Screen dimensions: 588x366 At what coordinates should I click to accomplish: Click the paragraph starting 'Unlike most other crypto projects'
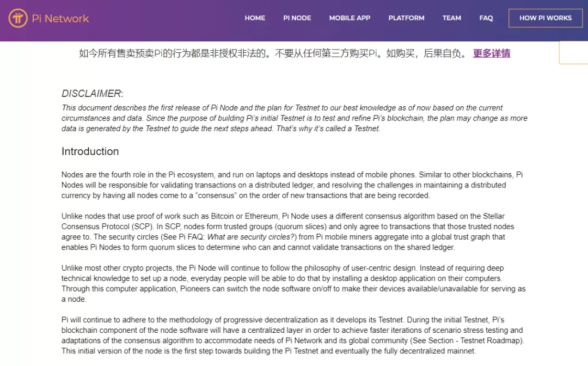tap(293, 284)
